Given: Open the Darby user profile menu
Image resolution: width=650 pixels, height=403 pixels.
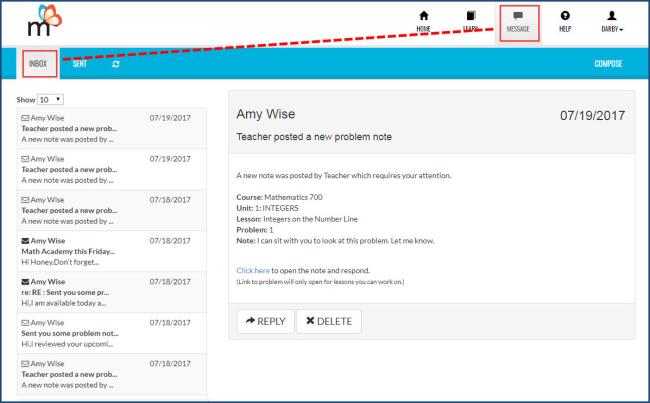Looking at the screenshot, I should [x=612, y=21].
